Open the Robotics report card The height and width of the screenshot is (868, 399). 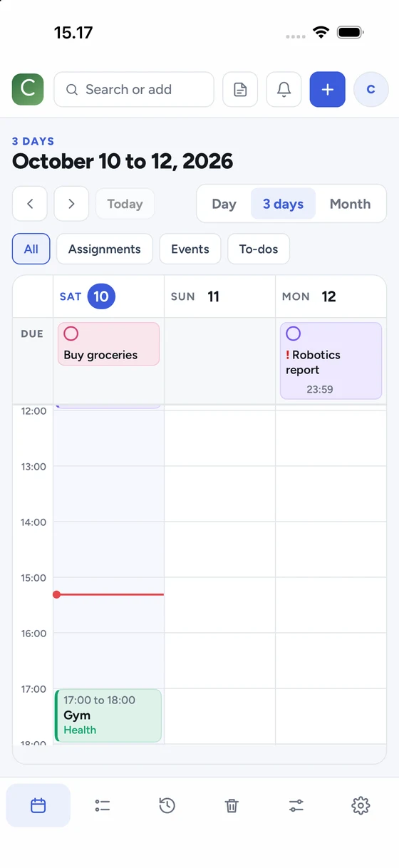(331, 361)
